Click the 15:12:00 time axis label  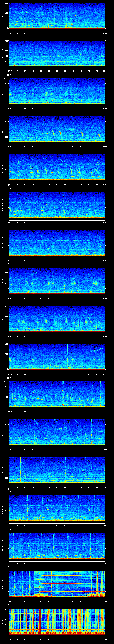coord(9,147)
